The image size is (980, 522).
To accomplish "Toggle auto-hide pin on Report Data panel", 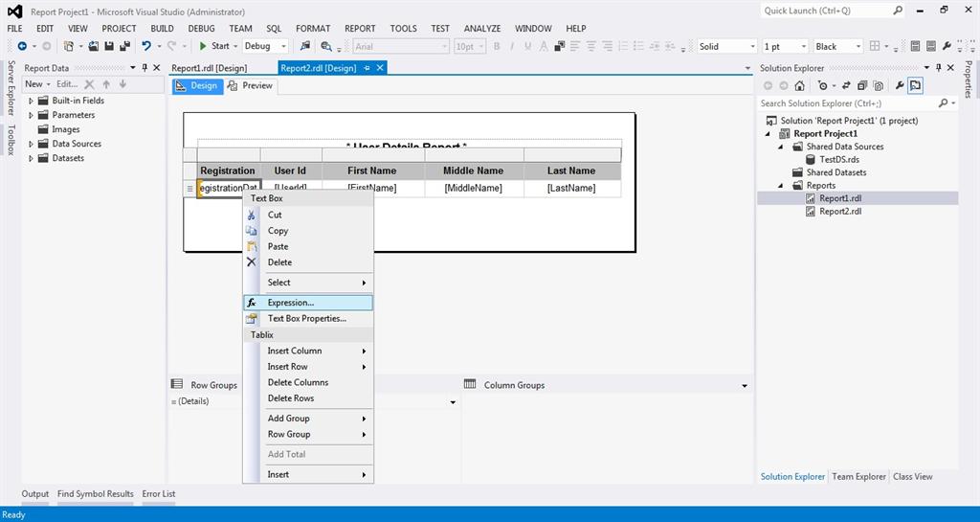I will pos(145,67).
